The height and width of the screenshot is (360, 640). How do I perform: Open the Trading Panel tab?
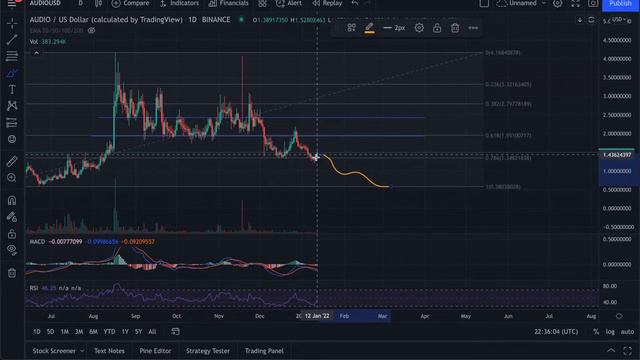[x=264, y=351]
